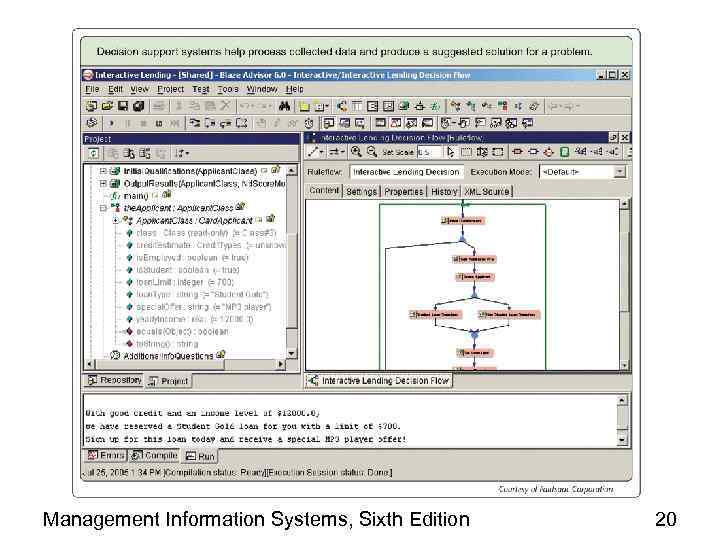Open the Tools menu

(x=228, y=89)
